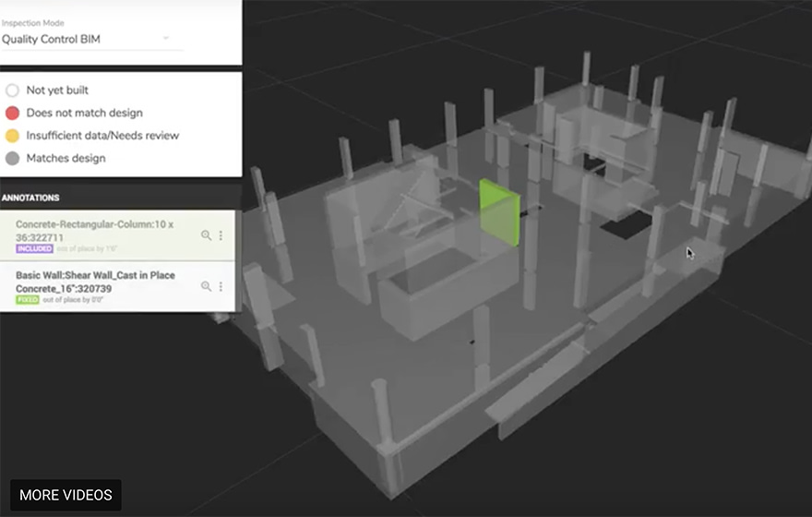Toggle the yellow Insufficient data indicator
Viewport: 812px width, 517px height.
(x=12, y=136)
